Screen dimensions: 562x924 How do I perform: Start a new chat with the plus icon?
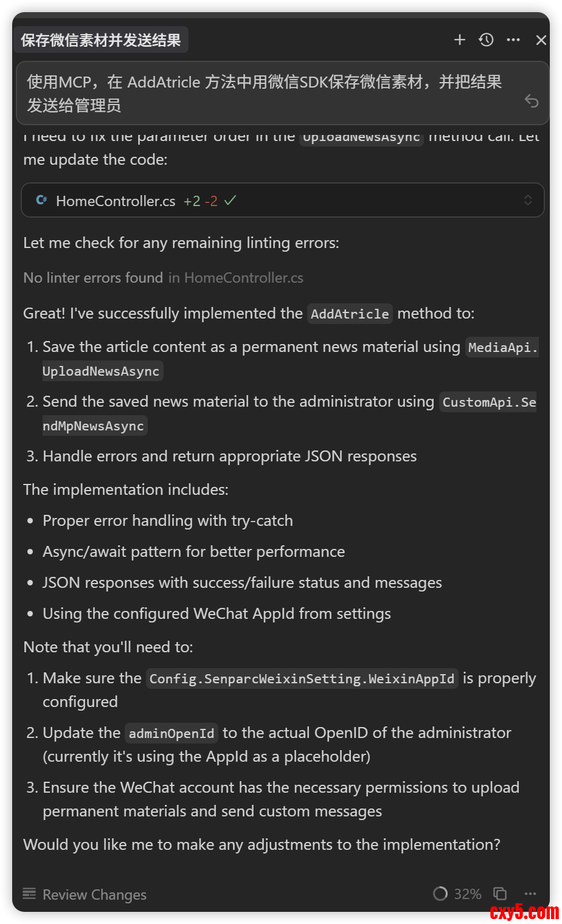coord(460,40)
